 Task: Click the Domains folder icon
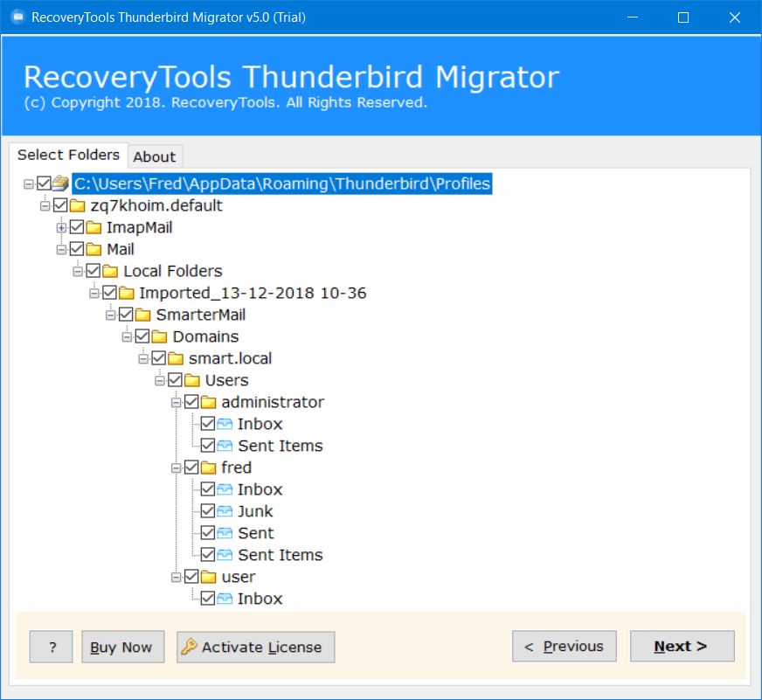tap(159, 336)
